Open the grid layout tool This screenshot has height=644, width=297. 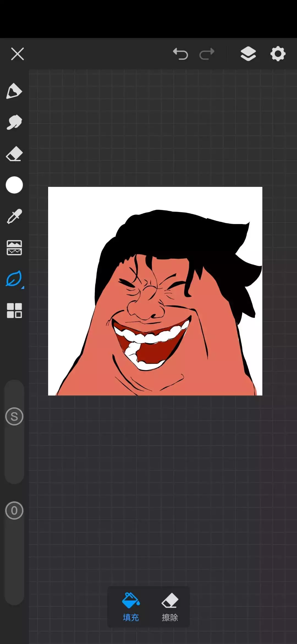(x=14, y=310)
